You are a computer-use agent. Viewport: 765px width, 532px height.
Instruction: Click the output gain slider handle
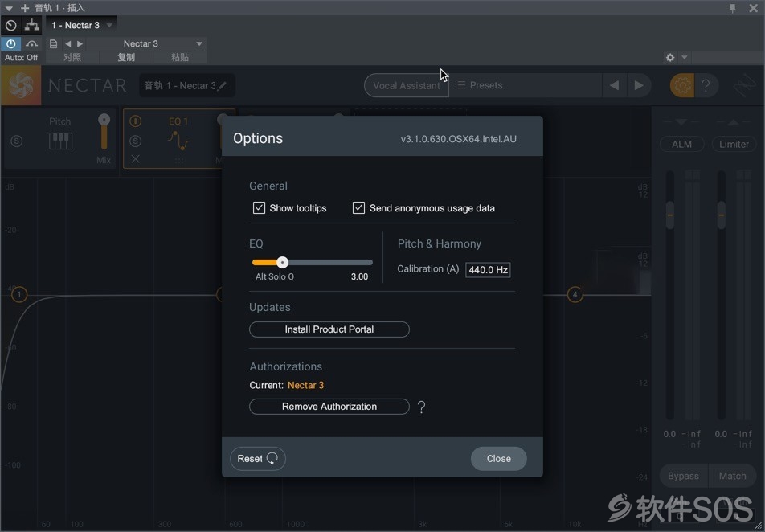click(721, 215)
